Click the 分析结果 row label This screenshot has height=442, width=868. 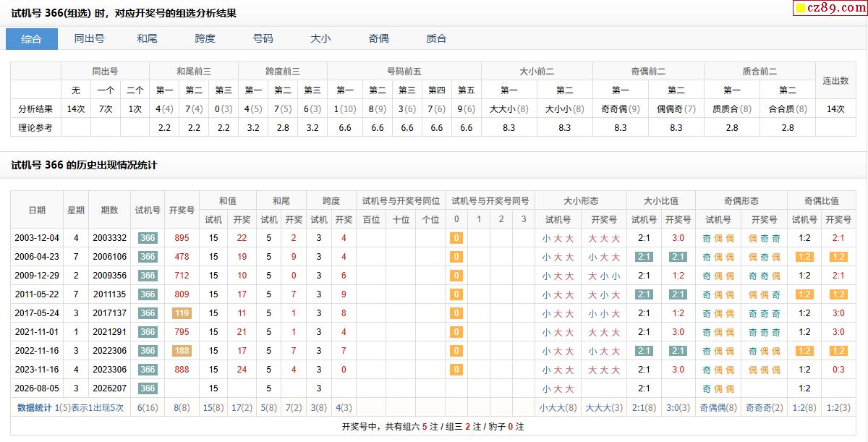point(35,109)
